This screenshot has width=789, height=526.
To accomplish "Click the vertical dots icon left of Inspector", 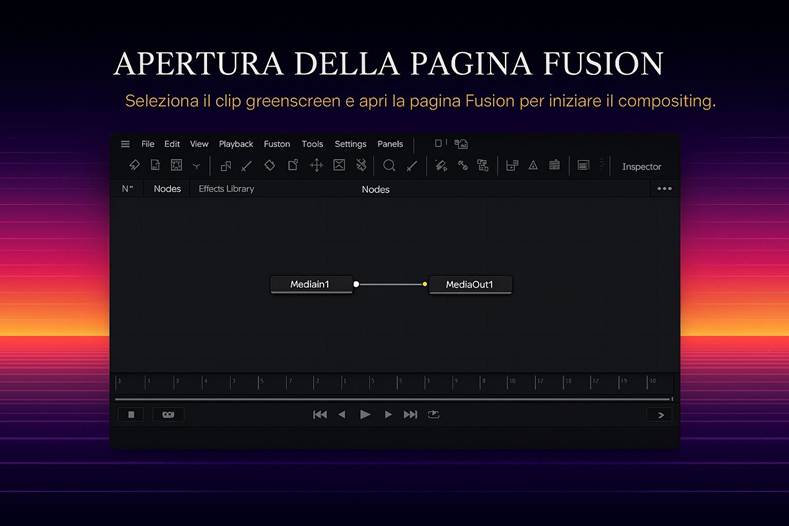I will point(602,165).
